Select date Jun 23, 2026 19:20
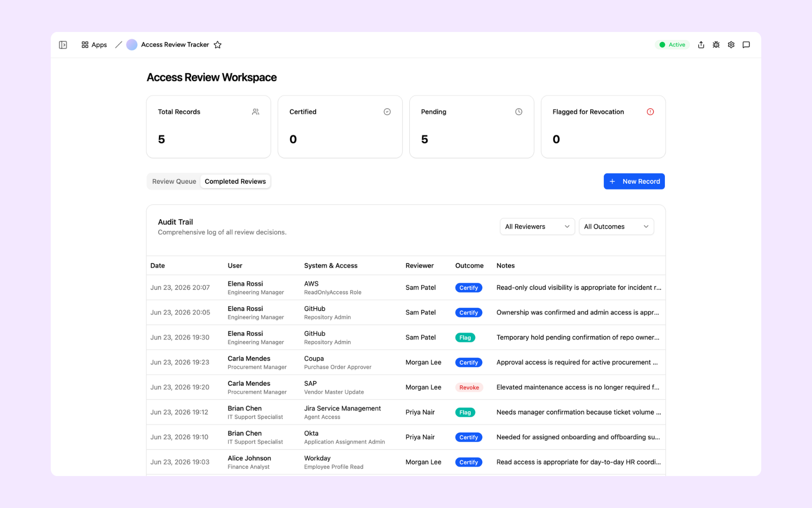 click(x=180, y=388)
